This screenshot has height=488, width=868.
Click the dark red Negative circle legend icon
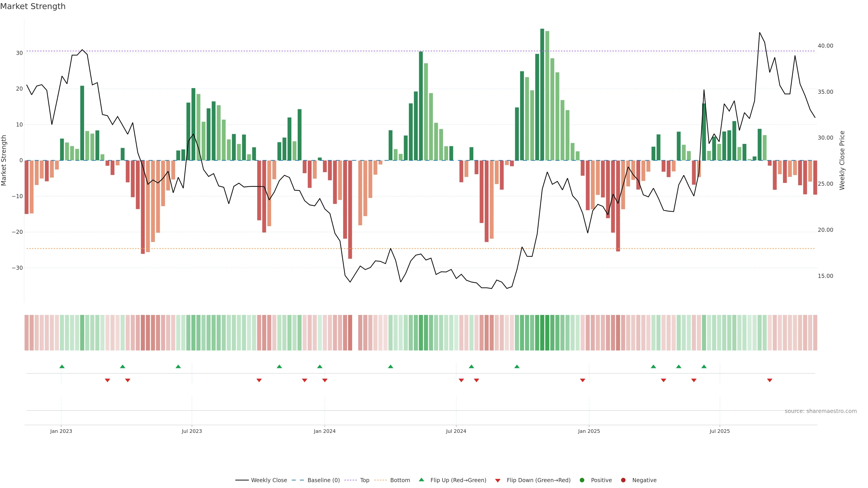623,480
